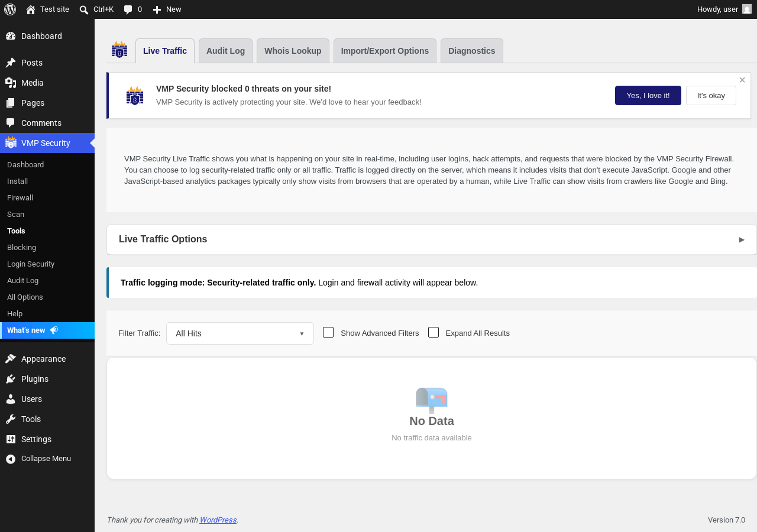
Task: Click the Dashboard gauge icon in sidebar
Action: coord(11,36)
